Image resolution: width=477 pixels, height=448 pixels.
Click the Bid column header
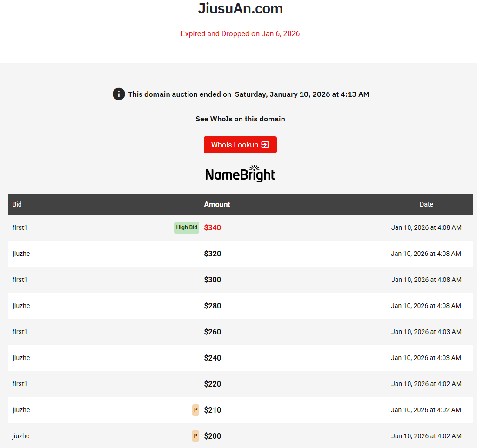tap(17, 204)
